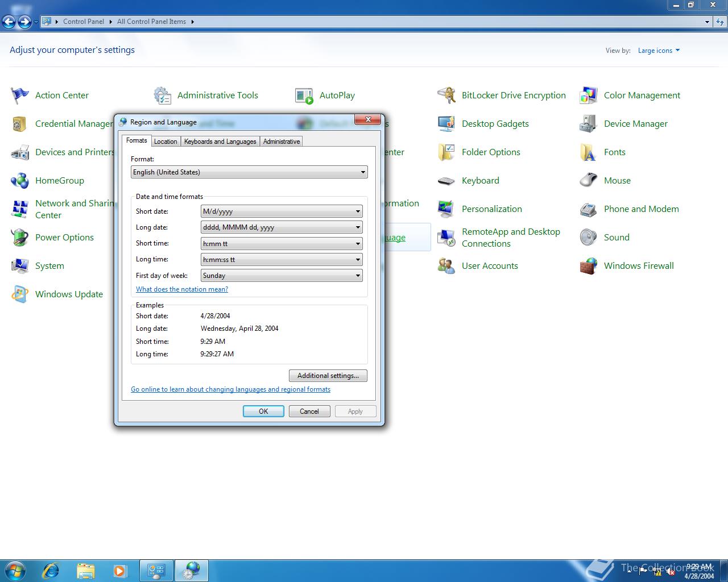Open BitLocker Drive Encryption icon
The height and width of the screenshot is (582, 728).
pyautogui.click(x=446, y=95)
